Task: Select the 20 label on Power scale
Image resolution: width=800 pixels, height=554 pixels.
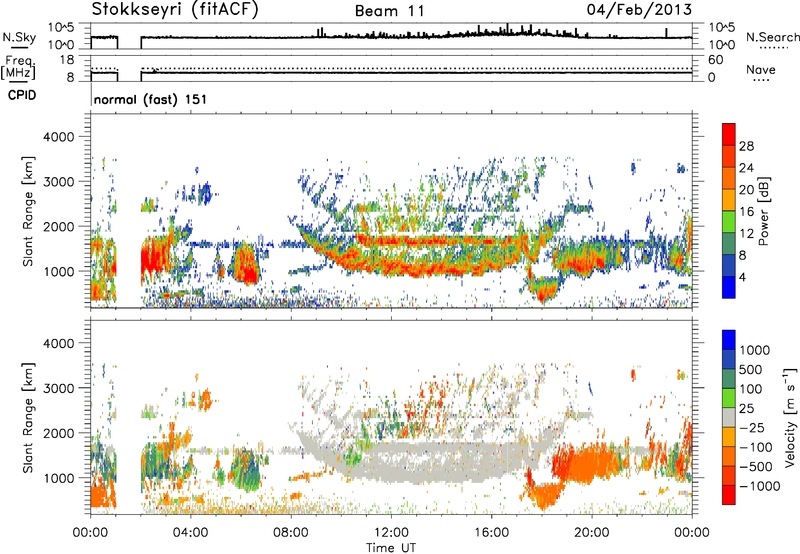Action: point(746,190)
